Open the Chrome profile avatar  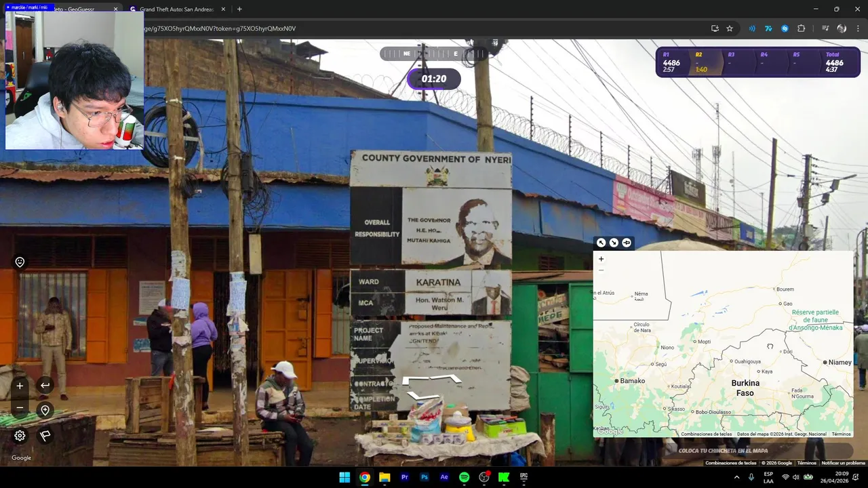(x=842, y=28)
